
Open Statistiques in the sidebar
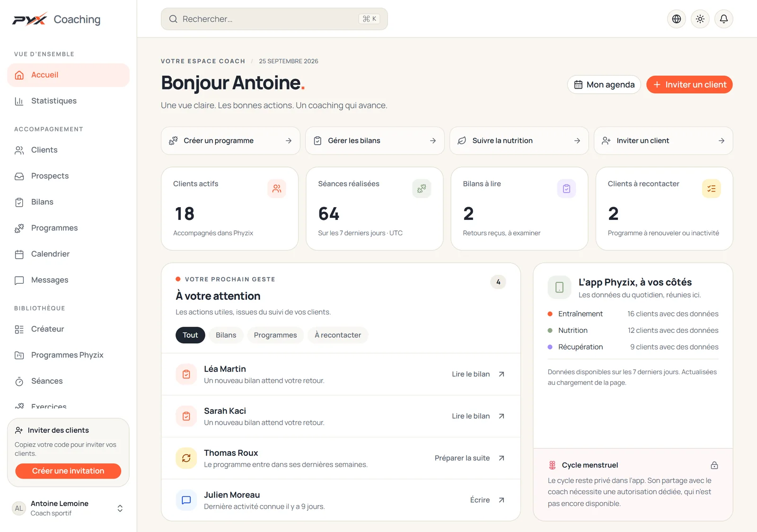coord(68,101)
